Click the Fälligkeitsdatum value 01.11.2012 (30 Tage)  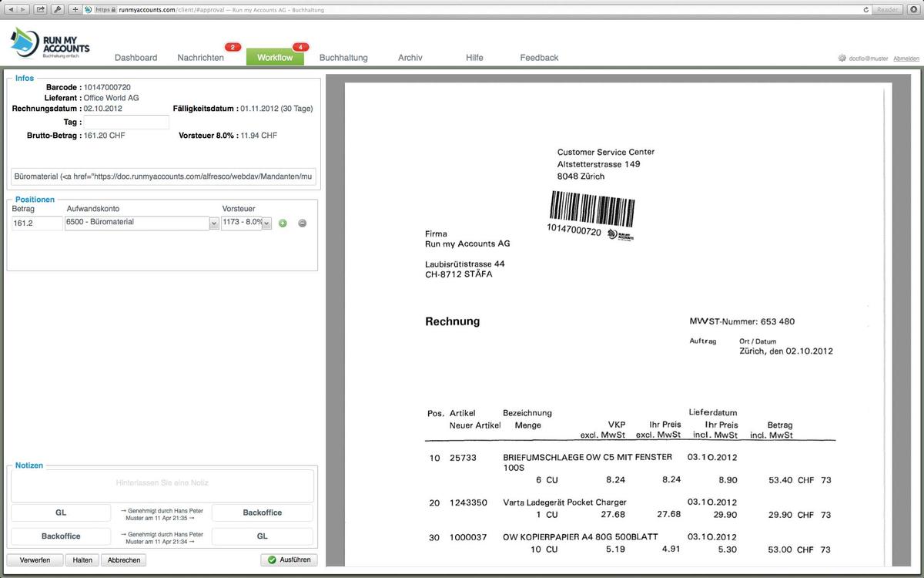click(276, 109)
